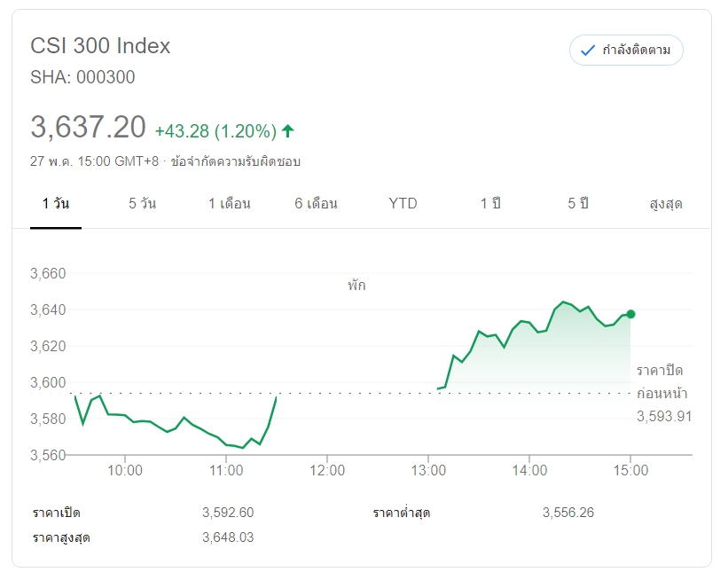Screen dimensions: 728x580
Task: Click the CSI 300 Index title
Action: pos(100,46)
